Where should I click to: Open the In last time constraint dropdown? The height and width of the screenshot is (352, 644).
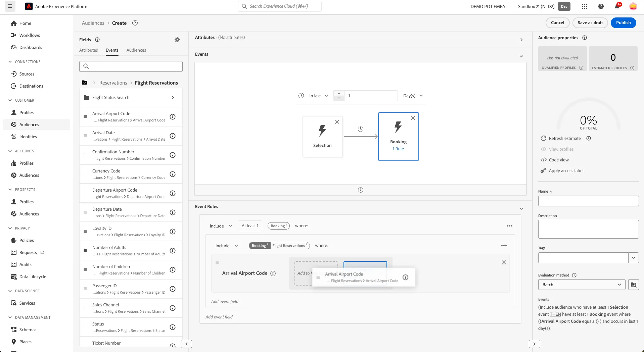[318, 96]
